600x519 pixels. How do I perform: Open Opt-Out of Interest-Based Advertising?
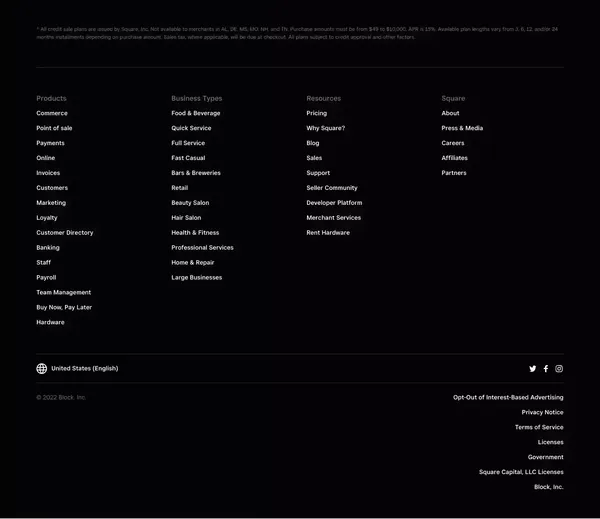click(x=508, y=398)
